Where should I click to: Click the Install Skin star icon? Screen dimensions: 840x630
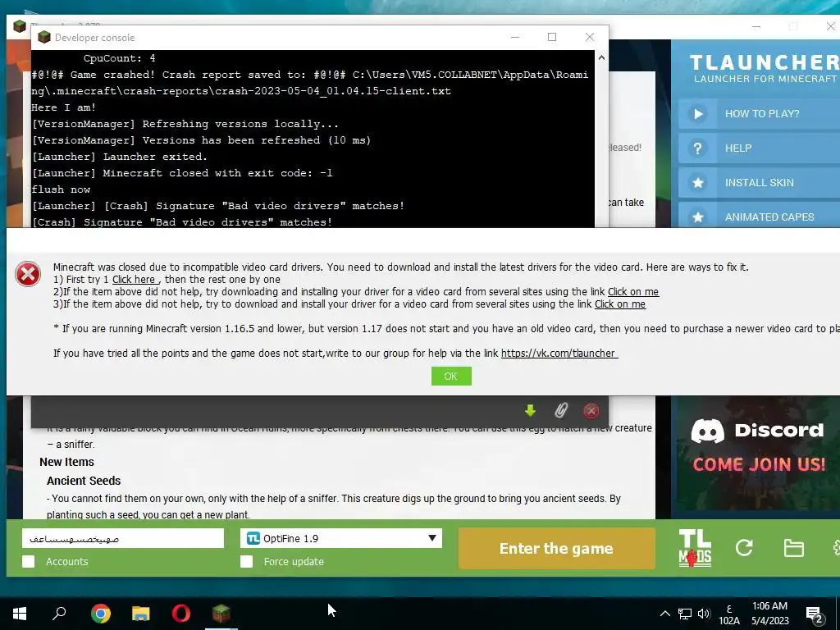click(x=697, y=183)
